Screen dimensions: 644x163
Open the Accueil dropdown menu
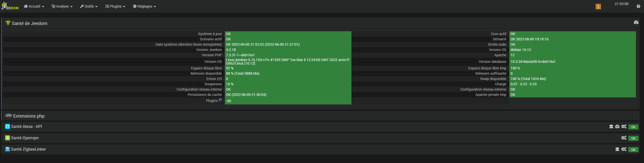pyautogui.click(x=34, y=6)
